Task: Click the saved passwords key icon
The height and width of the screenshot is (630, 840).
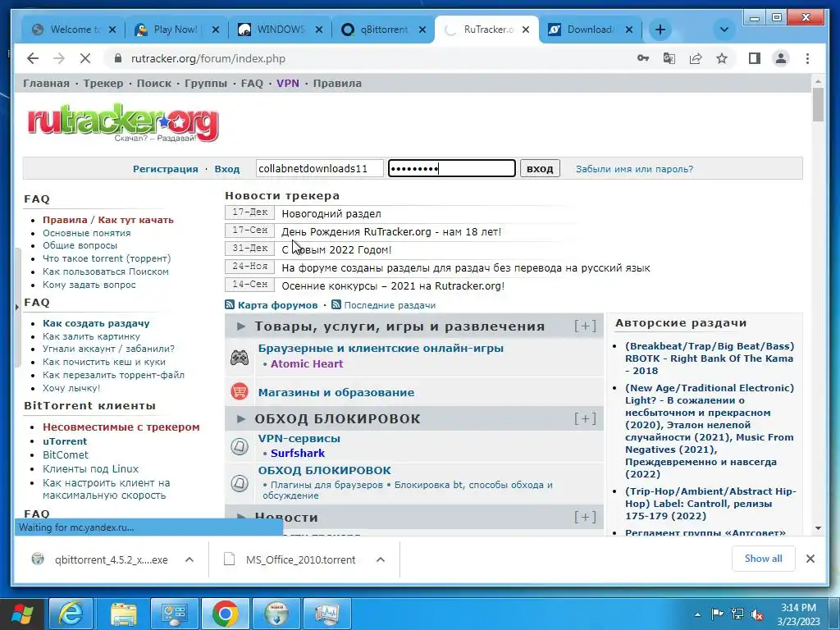Action: [x=643, y=58]
